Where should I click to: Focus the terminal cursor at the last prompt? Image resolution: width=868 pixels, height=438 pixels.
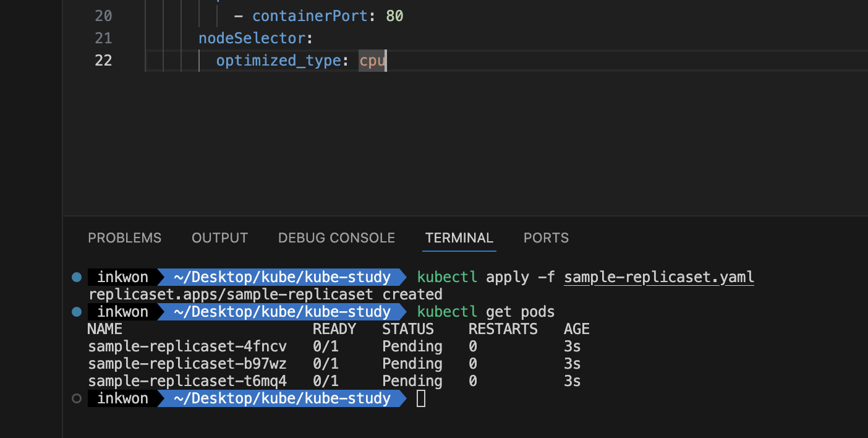(x=421, y=398)
